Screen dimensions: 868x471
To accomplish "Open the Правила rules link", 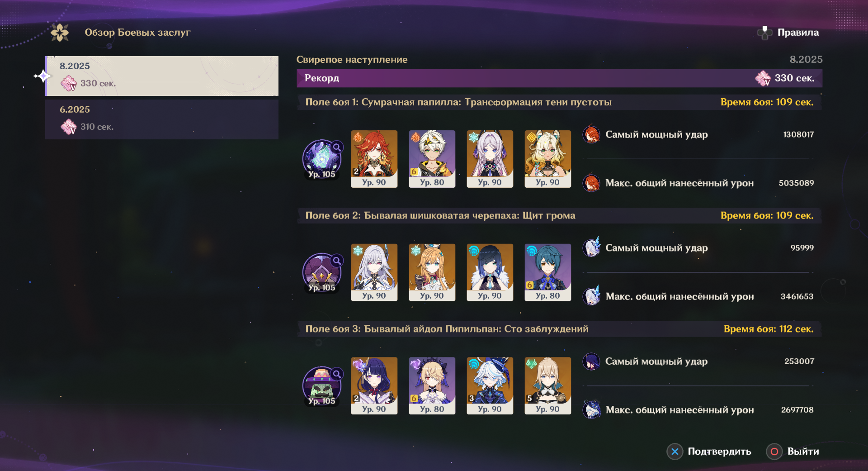I will pos(798,33).
